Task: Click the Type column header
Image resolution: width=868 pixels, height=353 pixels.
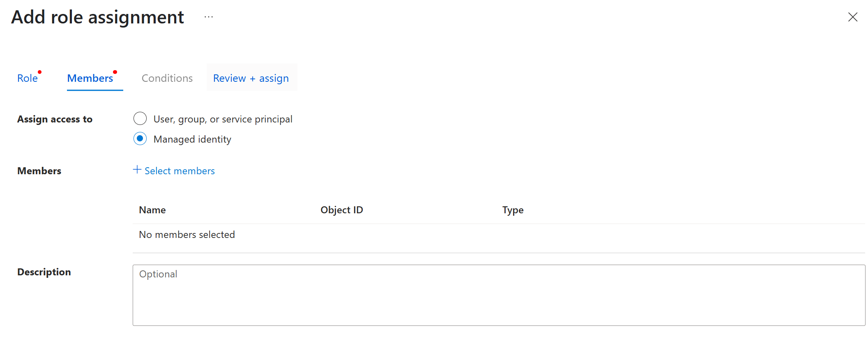Action: coord(512,210)
